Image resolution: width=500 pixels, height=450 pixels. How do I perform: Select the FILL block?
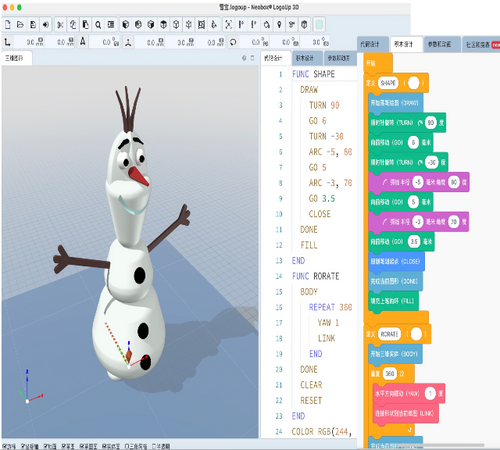394,301
